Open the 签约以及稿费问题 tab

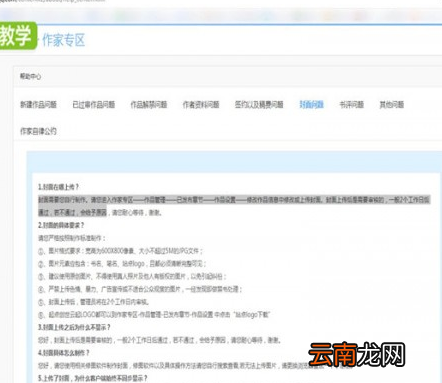pos(259,105)
